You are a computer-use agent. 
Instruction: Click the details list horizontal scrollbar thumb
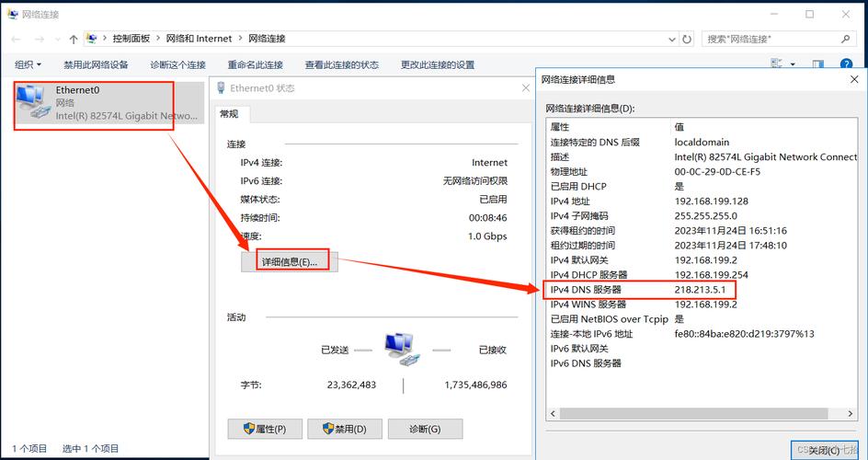click(x=693, y=413)
